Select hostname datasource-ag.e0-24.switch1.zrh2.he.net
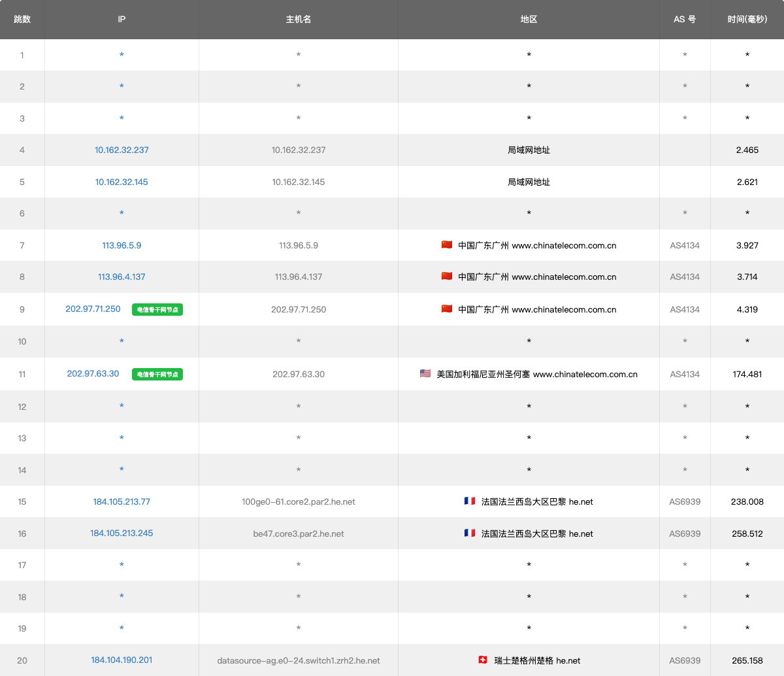The width and height of the screenshot is (784, 676). coord(299,660)
